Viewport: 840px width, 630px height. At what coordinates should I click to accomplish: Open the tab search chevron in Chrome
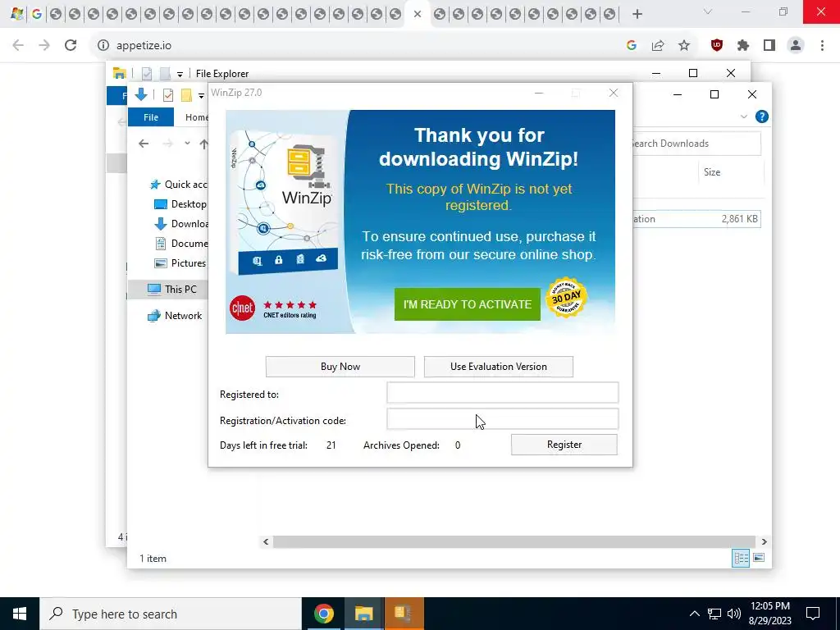(x=708, y=11)
